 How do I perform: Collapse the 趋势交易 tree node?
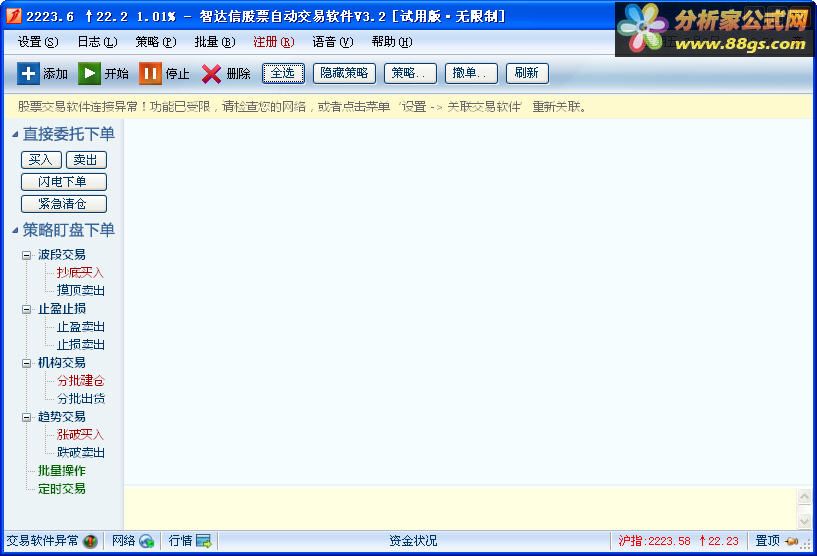tap(26, 417)
